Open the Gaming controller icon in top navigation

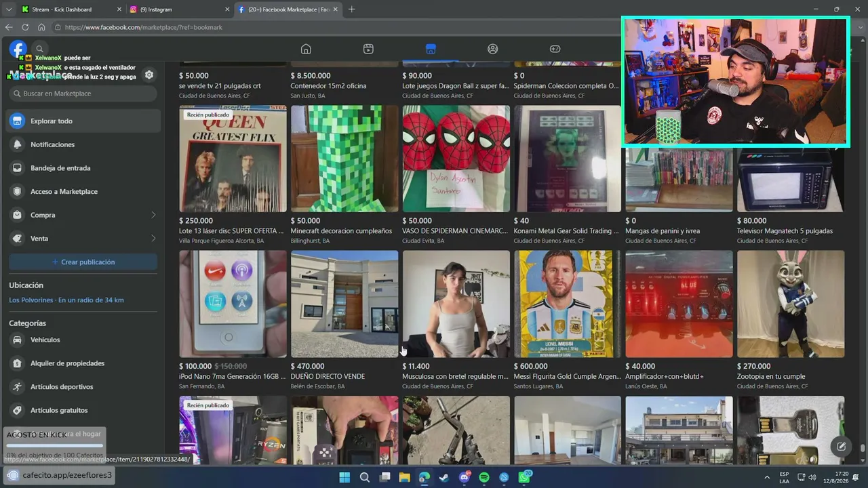(555, 49)
